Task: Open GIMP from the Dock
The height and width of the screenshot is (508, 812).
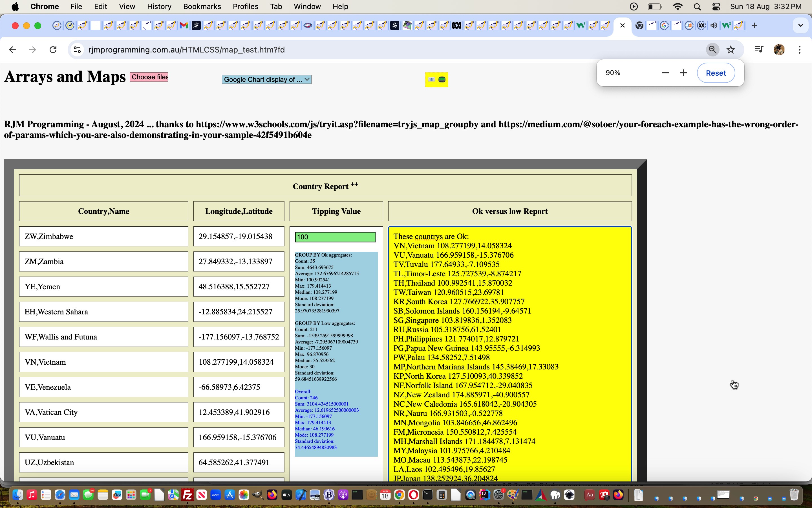Action: point(258,495)
